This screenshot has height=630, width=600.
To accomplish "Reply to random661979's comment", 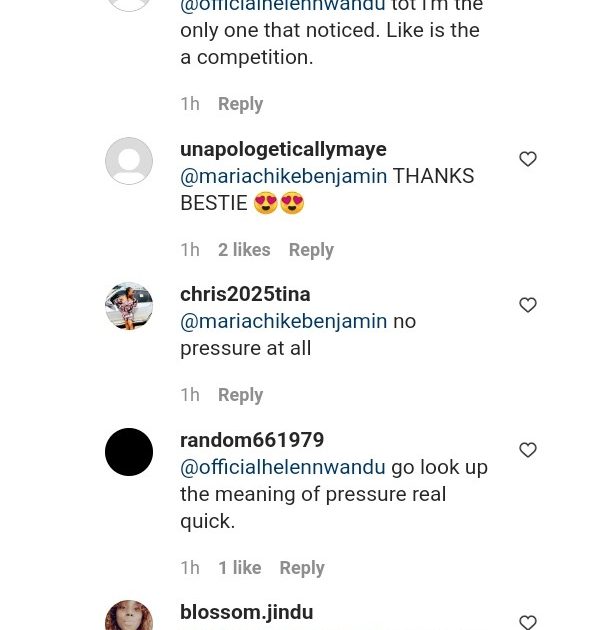I will click(x=302, y=568).
